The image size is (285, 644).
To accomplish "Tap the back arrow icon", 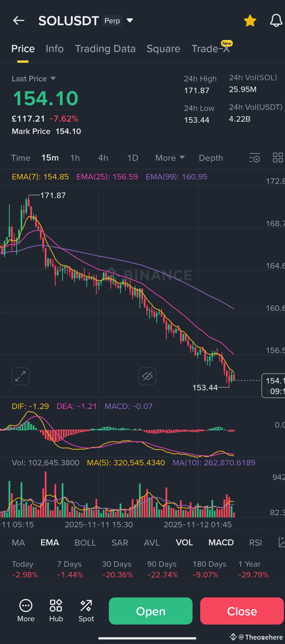I will click(x=19, y=21).
